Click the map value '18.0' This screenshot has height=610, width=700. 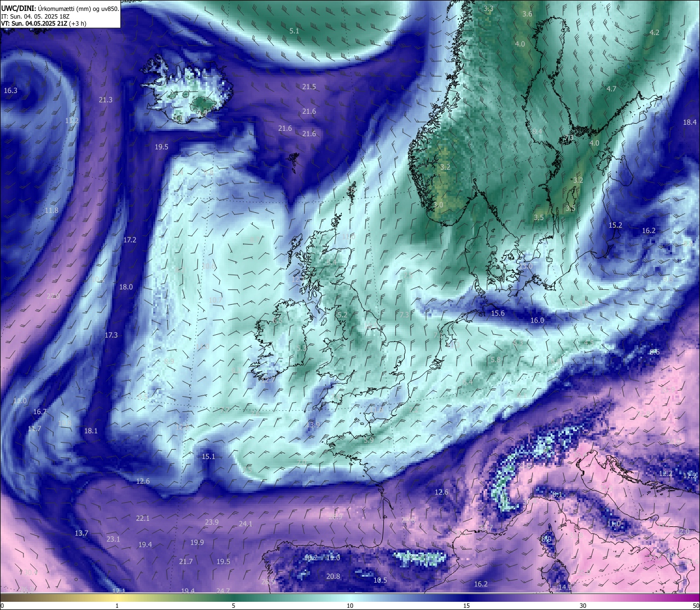tap(126, 287)
